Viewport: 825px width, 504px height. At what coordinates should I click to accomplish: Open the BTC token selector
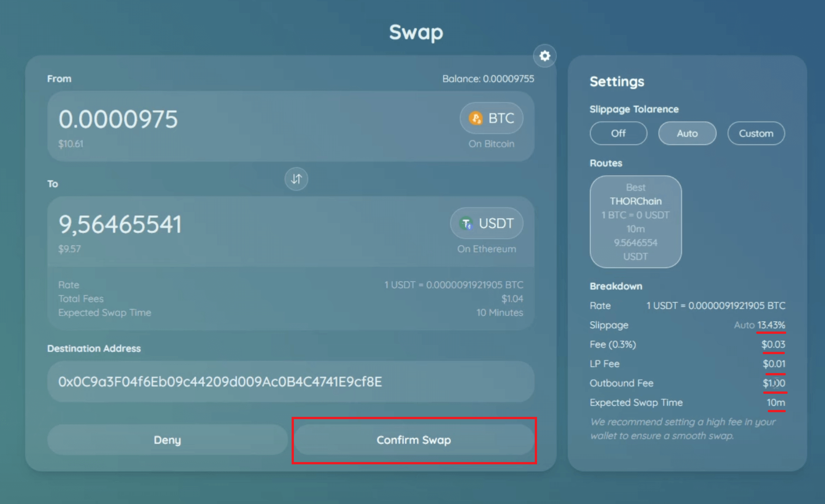coord(491,119)
